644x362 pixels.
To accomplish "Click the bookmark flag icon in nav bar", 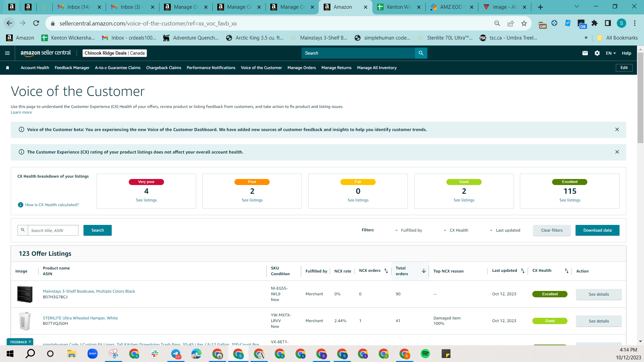I will 7,68.
